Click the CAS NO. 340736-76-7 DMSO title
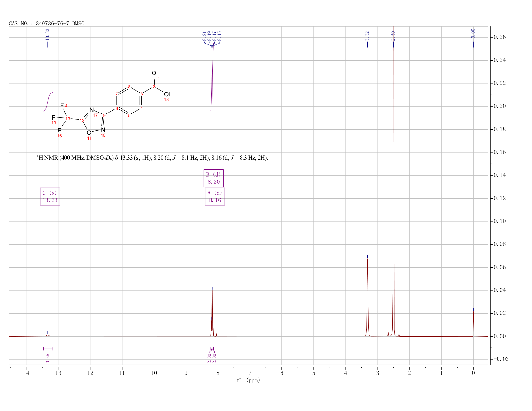Viewport: 532px width, 411px height. (x=46, y=24)
